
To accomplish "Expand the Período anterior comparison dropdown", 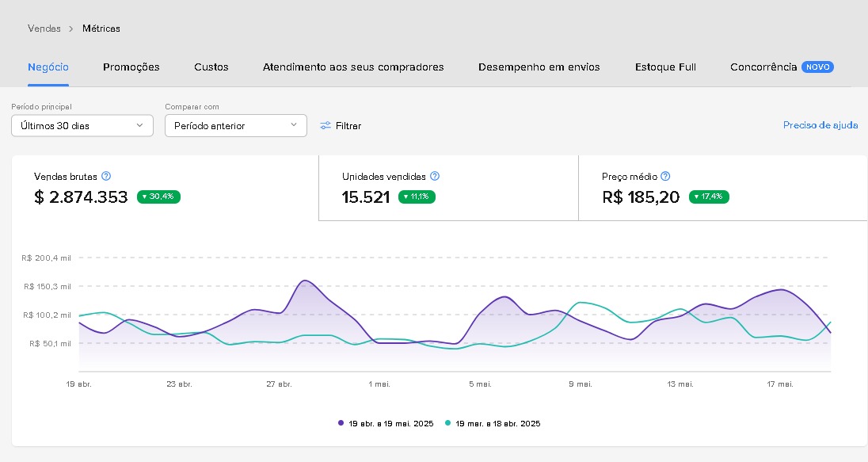I will pos(235,125).
